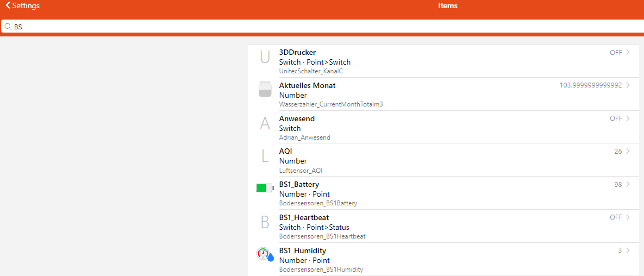Click the 3DDrucker OFF state value
The height and width of the screenshot is (276, 644).
point(616,53)
